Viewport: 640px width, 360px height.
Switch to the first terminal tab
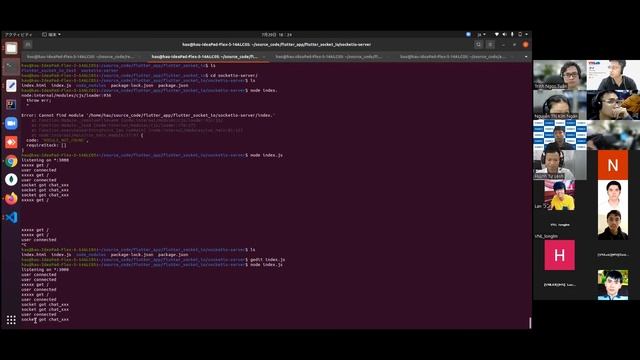pos(83,57)
